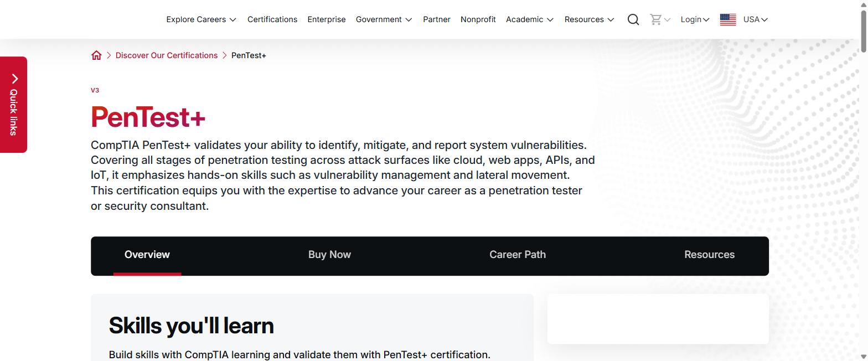
Task: Open the Nonprofit menu item
Action: 478,19
